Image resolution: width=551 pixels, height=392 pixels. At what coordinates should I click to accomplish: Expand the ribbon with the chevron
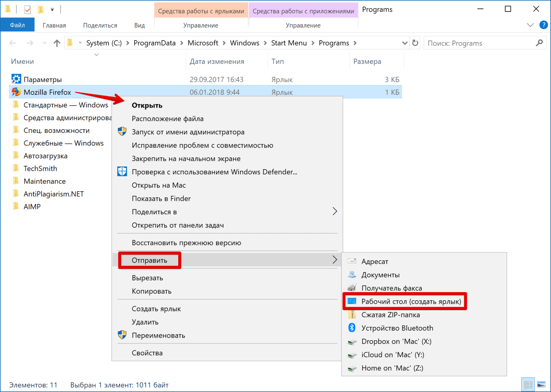click(x=530, y=25)
